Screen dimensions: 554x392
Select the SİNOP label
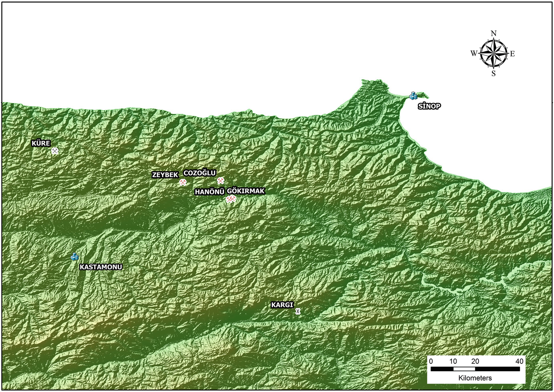429,106
